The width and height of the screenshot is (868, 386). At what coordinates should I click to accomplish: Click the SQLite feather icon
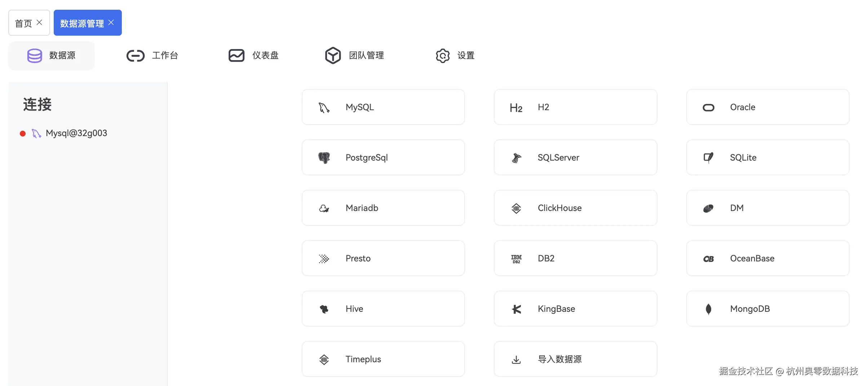[x=708, y=158]
